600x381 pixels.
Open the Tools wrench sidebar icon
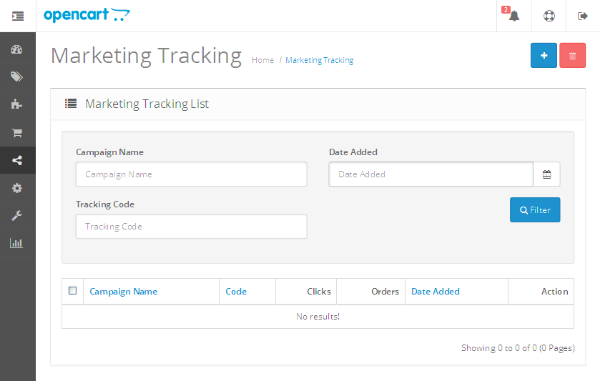tap(16, 216)
